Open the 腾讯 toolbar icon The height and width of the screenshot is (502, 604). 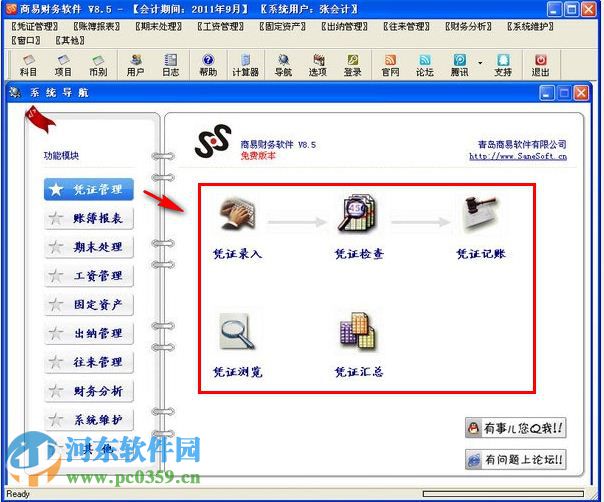pyautogui.click(x=460, y=65)
